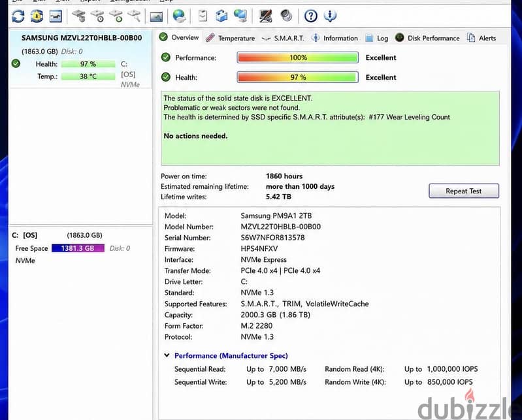Click the 'Excellent' rating beside Performance

pos(381,57)
